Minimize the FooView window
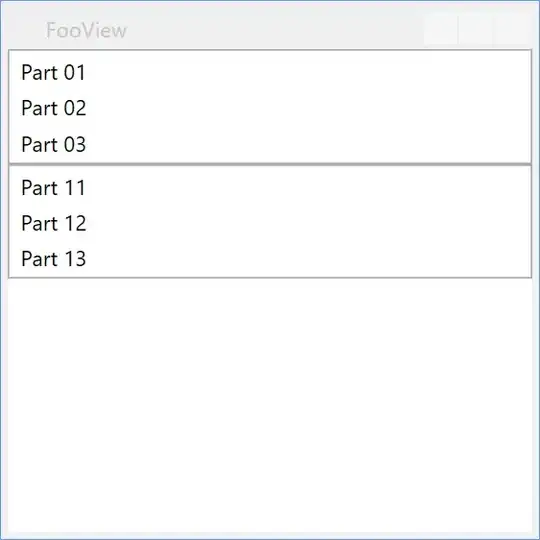The width and height of the screenshot is (540, 540). pyautogui.click(x=441, y=30)
